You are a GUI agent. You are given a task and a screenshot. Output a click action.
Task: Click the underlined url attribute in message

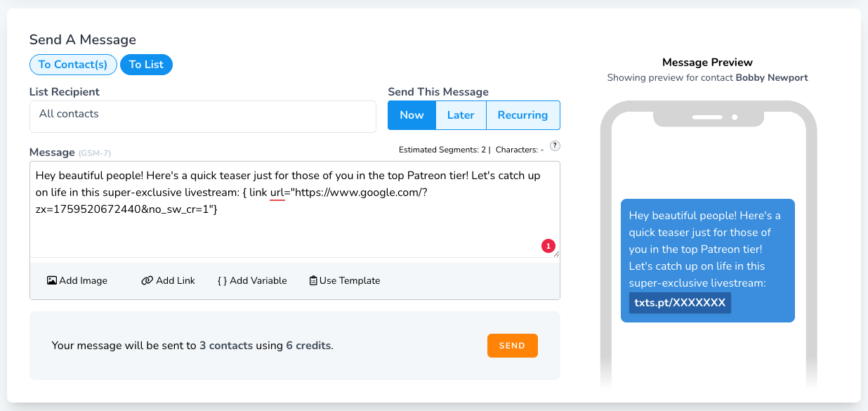(x=279, y=193)
